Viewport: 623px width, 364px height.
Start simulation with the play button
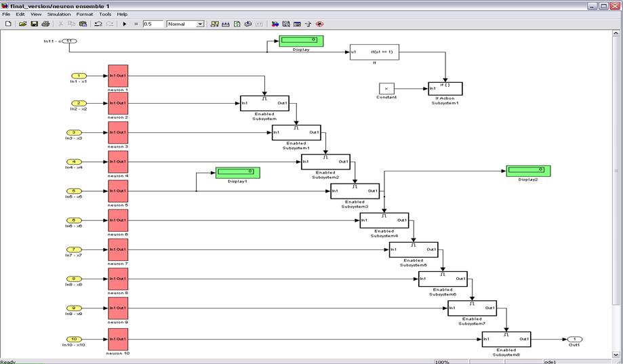click(x=124, y=24)
